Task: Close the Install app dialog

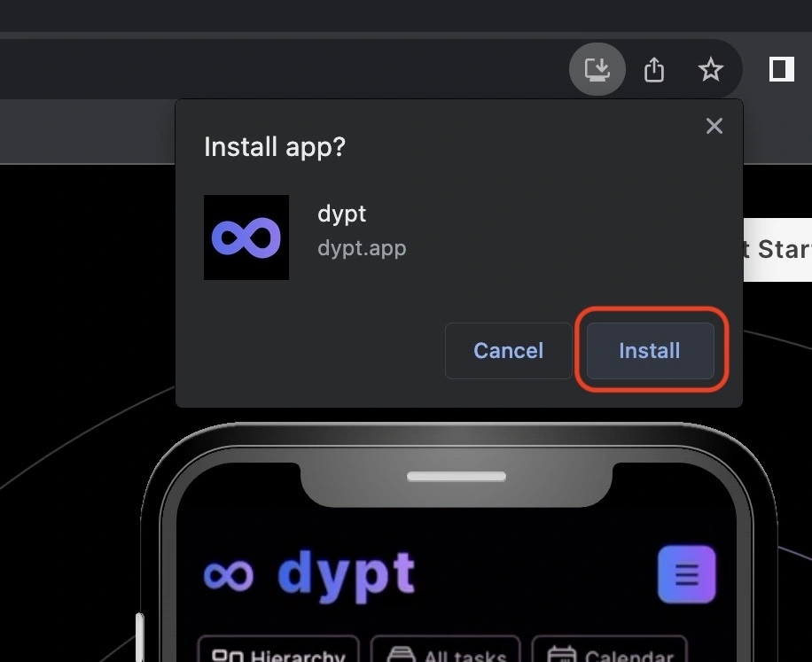Action: tap(714, 127)
